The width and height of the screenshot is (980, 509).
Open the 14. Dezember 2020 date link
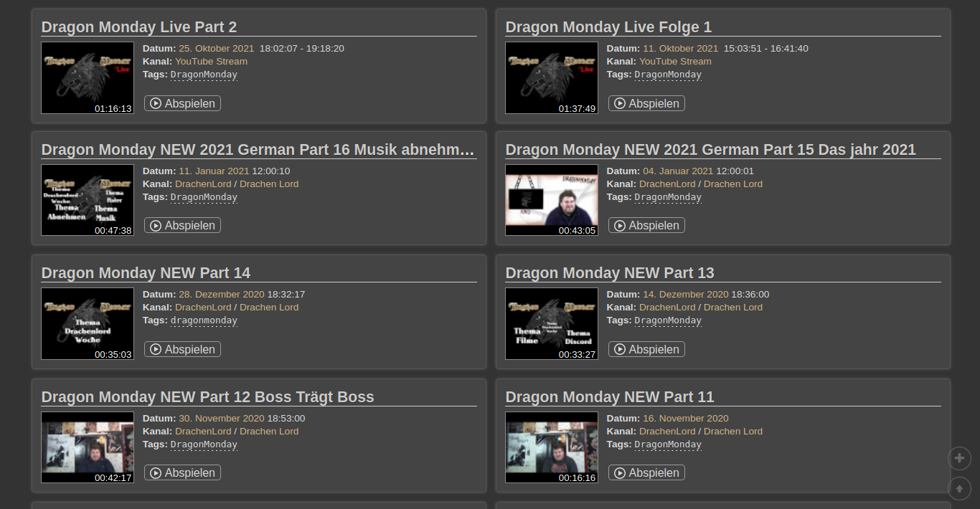tap(686, 295)
